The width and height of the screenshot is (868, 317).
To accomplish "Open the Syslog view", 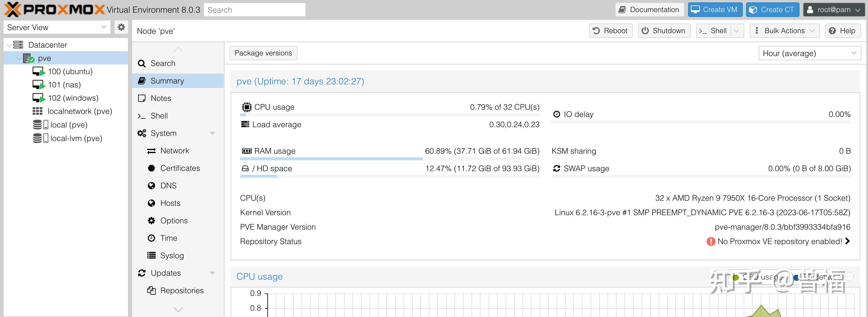I will 171,256.
